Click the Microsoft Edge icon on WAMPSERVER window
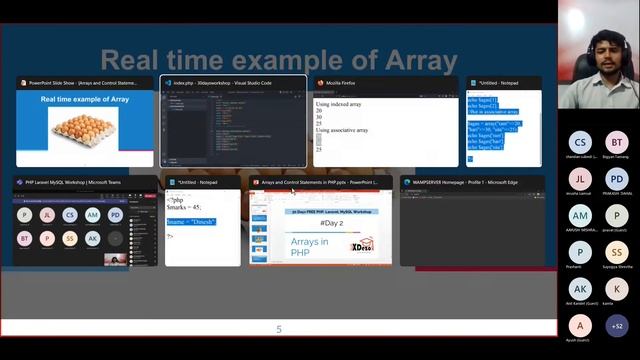The image size is (640, 360). [407, 182]
